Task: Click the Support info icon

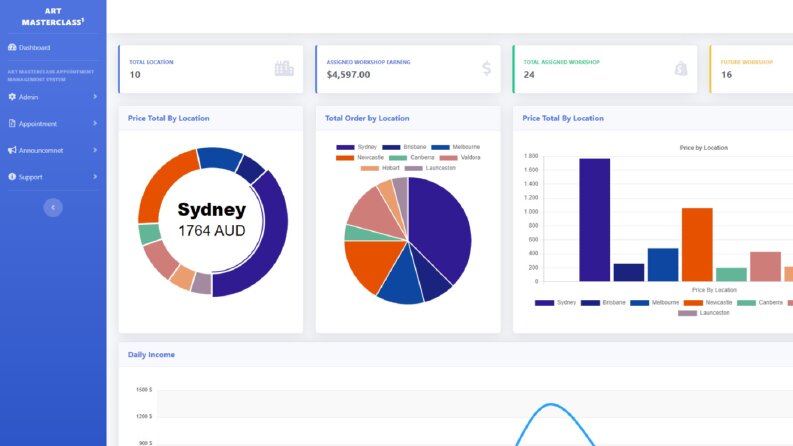Action: point(12,176)
